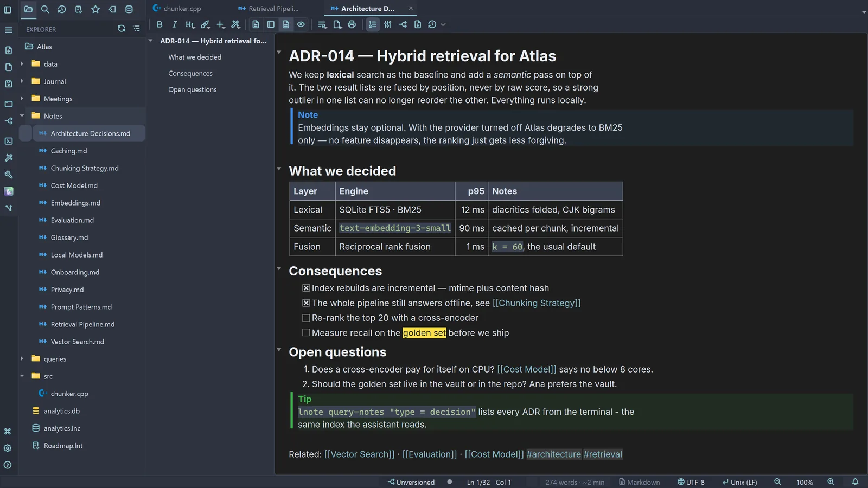Apply bold formatting from the toolbar

click(159, 24)
